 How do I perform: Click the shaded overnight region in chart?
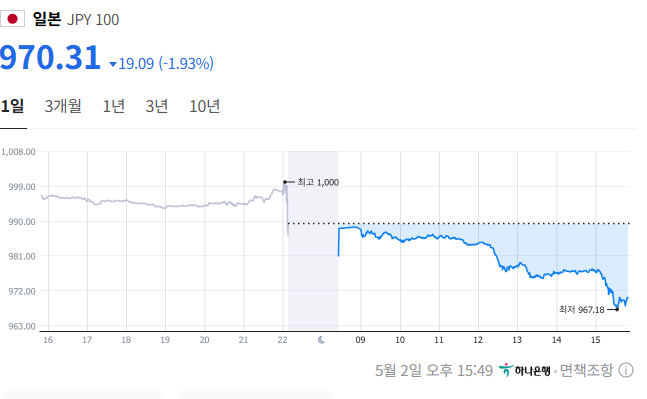pos(313,241)
